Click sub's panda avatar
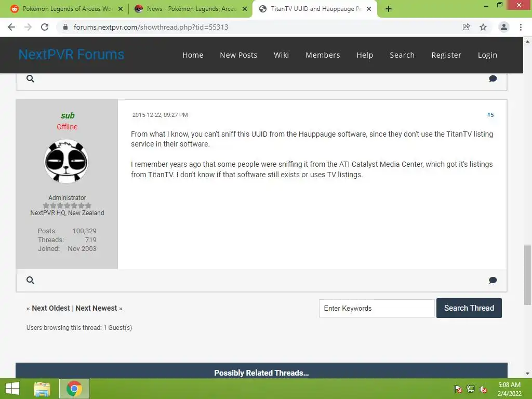This screenshot has height=399, width=532. (x=66, y=162)
